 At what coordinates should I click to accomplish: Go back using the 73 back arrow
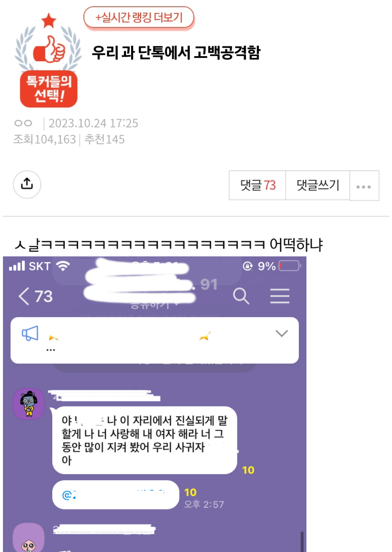[36, 296]
